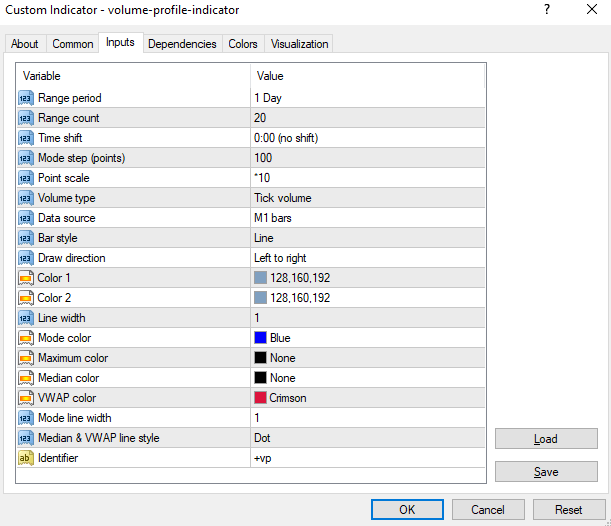Click the string icon beside Identifier
This screenshot has height=526, width=611.
[26, 458]
